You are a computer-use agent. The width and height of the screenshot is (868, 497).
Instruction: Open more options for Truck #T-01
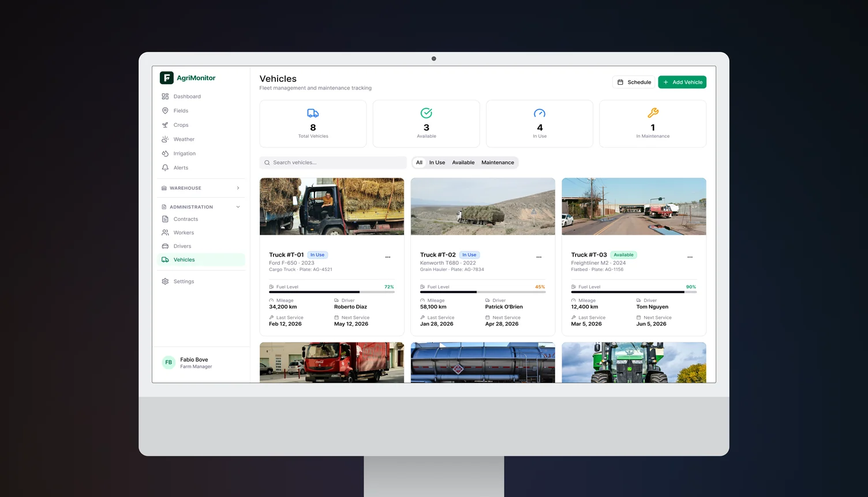(x=388, y=257)
